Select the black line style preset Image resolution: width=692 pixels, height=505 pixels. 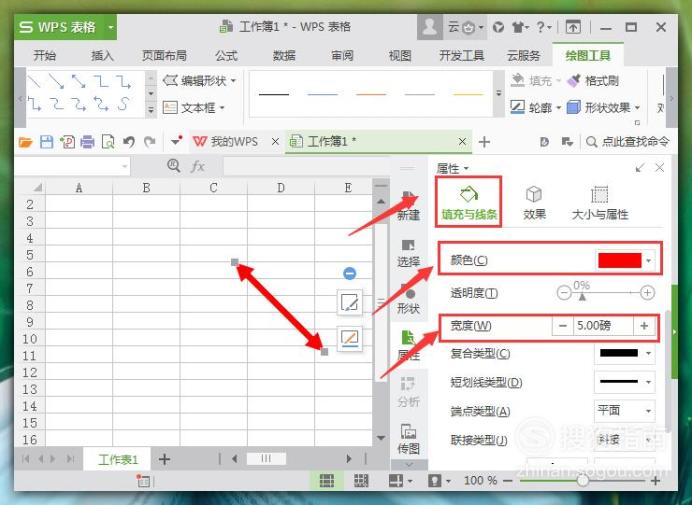274,94
